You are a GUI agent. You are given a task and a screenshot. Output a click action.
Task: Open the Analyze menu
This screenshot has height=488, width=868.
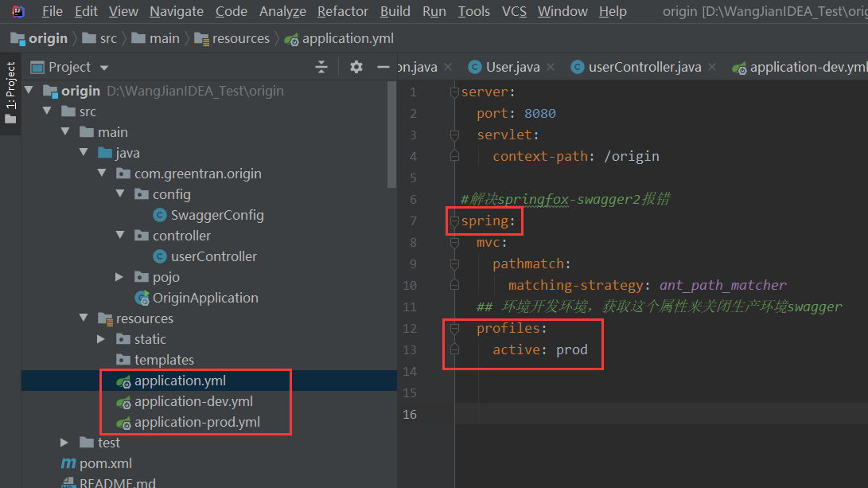coord(282,11)
